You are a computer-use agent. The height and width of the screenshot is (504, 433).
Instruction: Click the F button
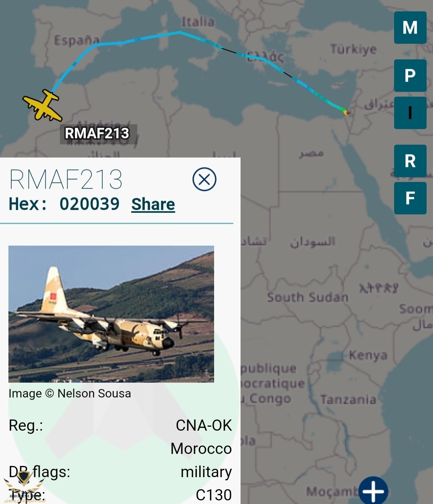(x=410, y=198)
